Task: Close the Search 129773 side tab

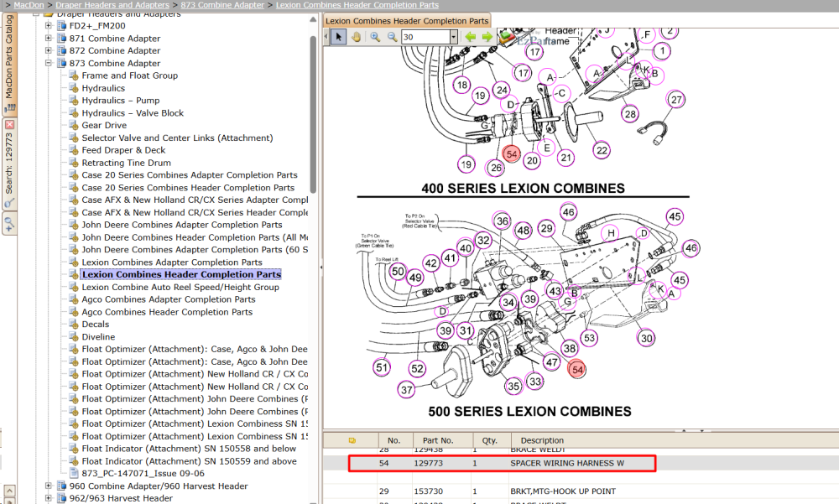Action: [x=9, y=124]
